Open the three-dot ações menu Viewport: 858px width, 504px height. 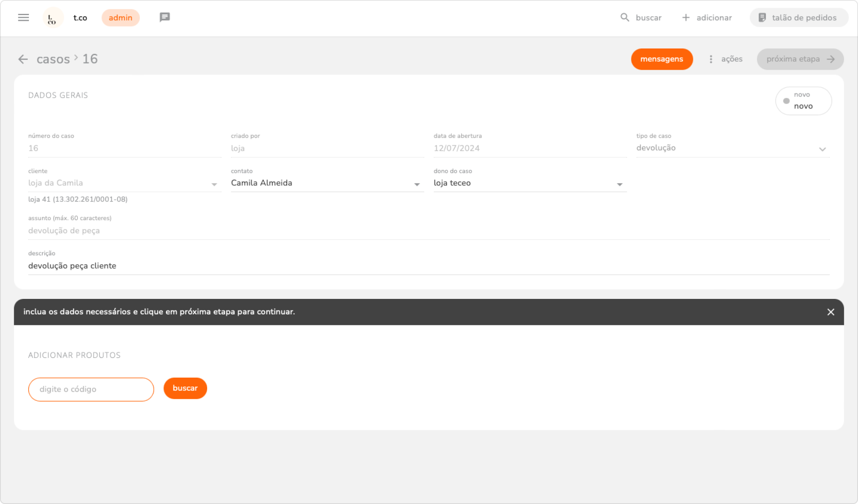[711, 59]
